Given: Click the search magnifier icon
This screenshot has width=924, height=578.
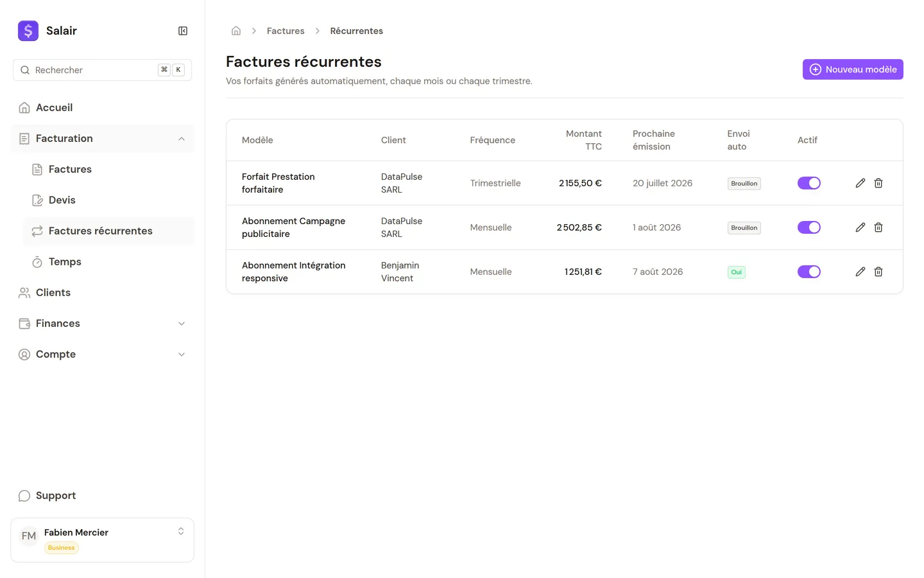Looking at the screenshot, I should pos(25,70).
